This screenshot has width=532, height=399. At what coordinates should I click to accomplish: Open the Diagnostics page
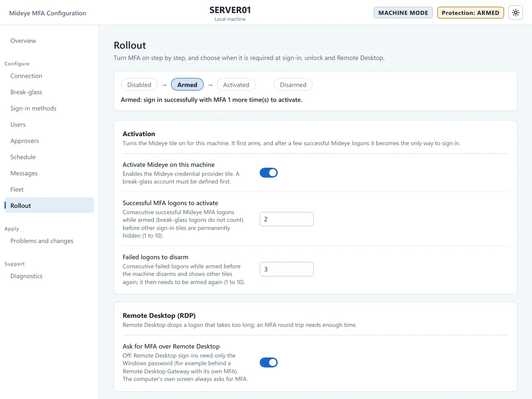[26, 276]
